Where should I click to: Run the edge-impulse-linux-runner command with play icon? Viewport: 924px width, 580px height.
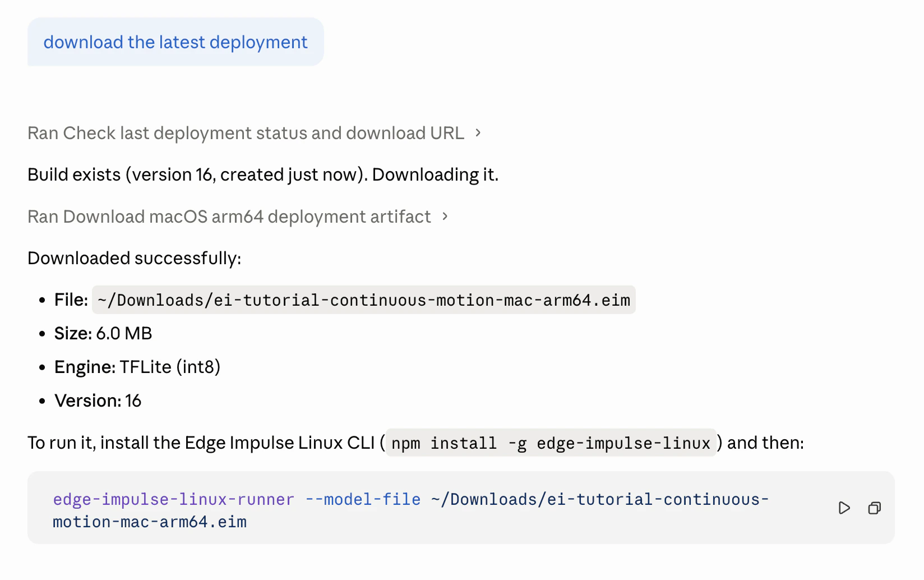[844, 508]
